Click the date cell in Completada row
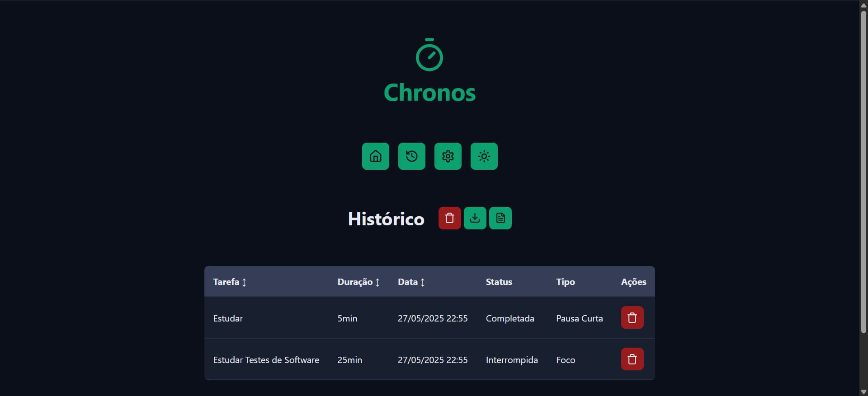 433,318
